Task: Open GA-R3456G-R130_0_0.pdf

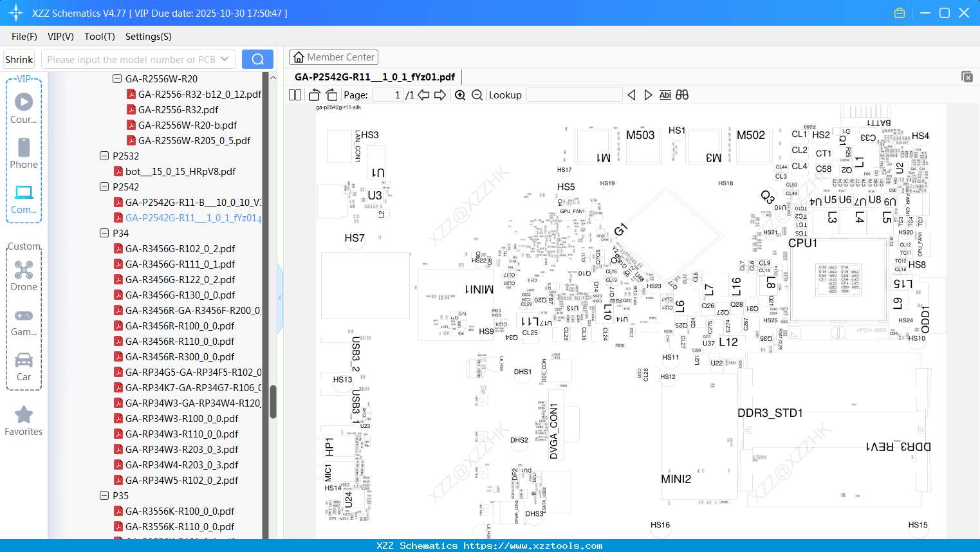Action: (180, 295)
